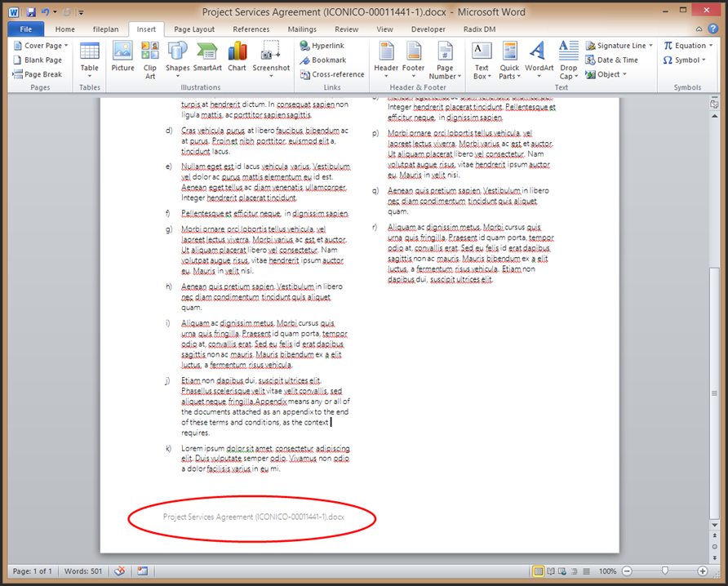Switch to the fileplan tab
The height and width of the screenshot is (586, 728).
tap(106, 29)
